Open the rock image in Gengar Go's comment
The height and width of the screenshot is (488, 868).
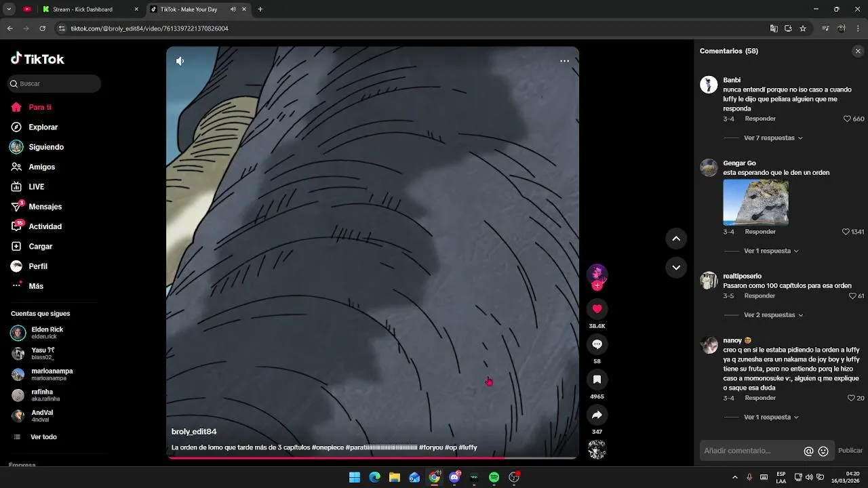coord(755,202)
